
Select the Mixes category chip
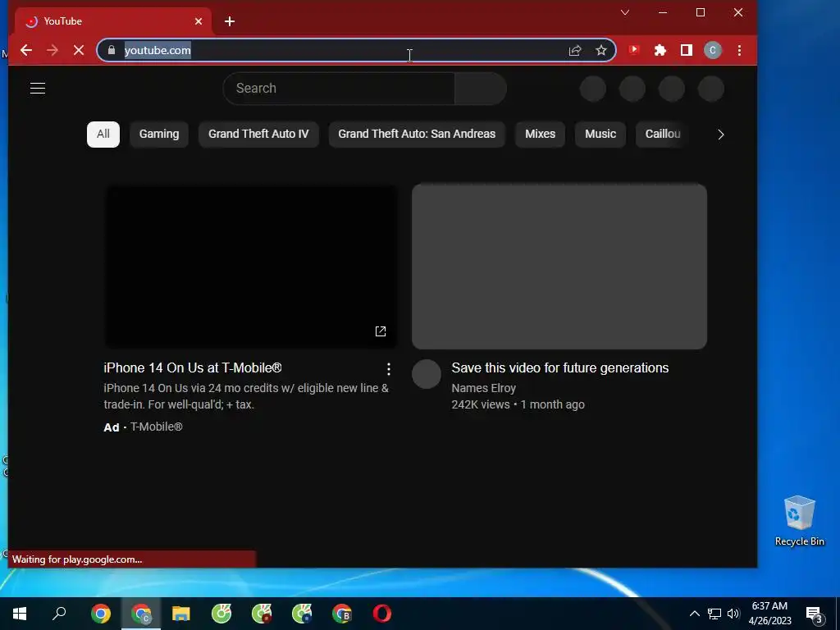540,134
